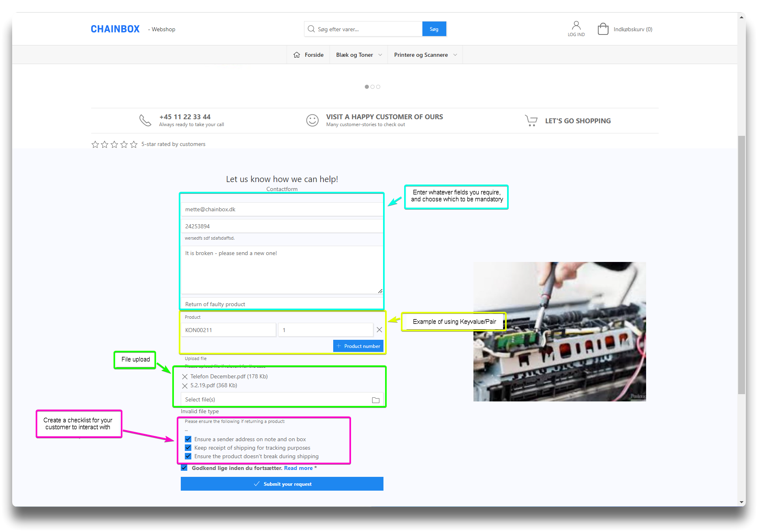Open the Read more link
Screen dimensions: 758x532
click(x=298, y=468)
